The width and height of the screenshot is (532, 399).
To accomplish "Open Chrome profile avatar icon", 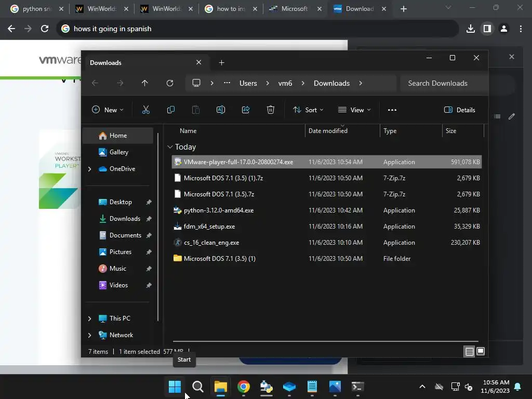I will click(x=504, y=29).
